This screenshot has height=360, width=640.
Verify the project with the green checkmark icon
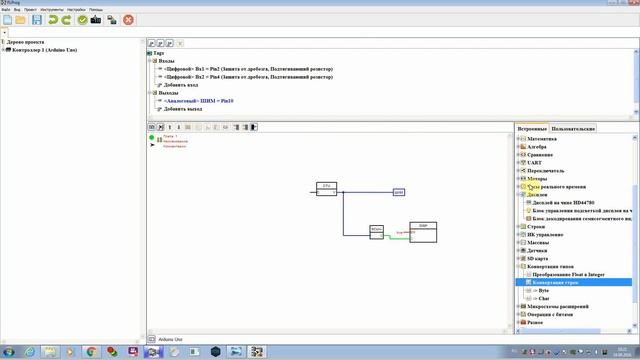(82, 20)
